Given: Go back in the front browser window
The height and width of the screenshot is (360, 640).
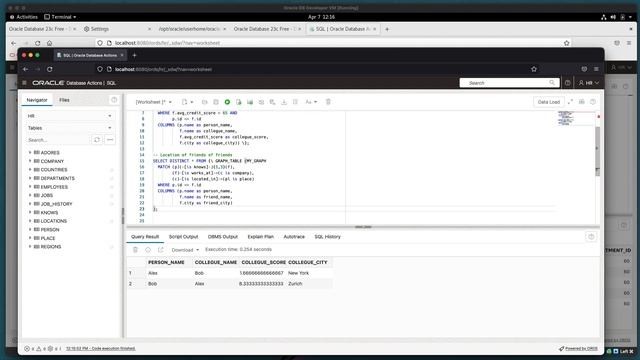Looking at the screenshot, I should (x=26, y=69).
